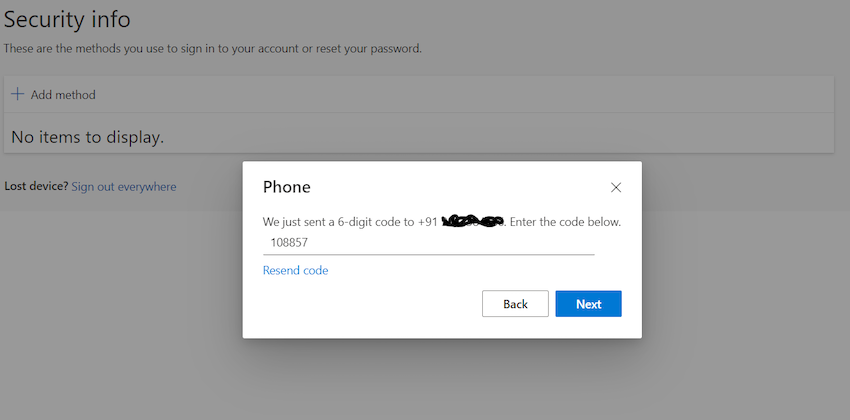850x420 pixels.
Task: Click the word "password" in the page description
Action: pyautogui.click(x=393, y=48)
